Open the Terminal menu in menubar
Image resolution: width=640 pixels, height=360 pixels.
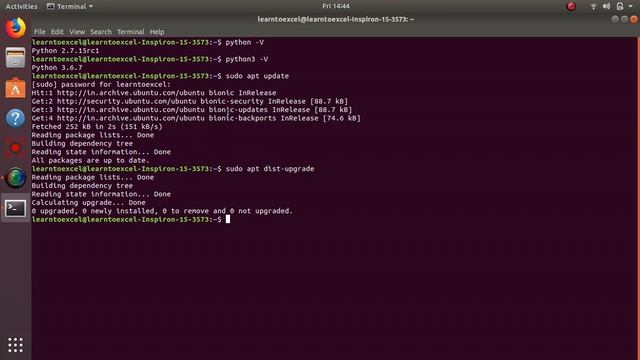pos(131,32)
